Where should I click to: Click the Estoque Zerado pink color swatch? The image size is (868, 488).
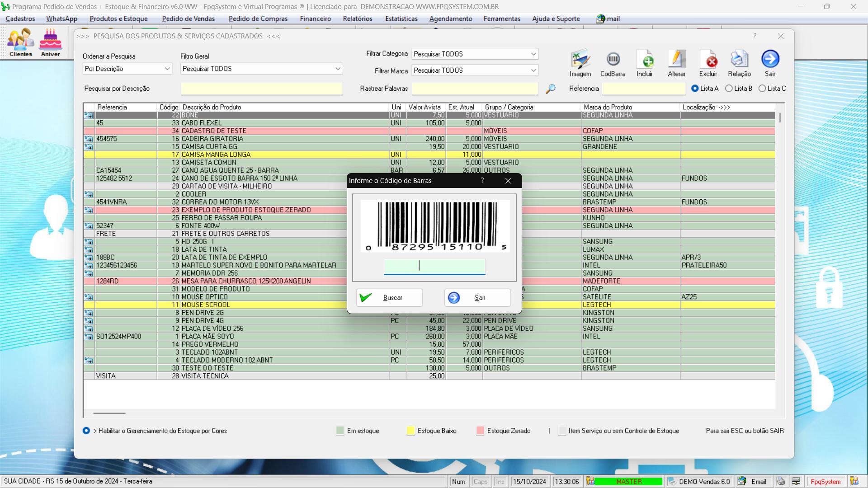480,431
